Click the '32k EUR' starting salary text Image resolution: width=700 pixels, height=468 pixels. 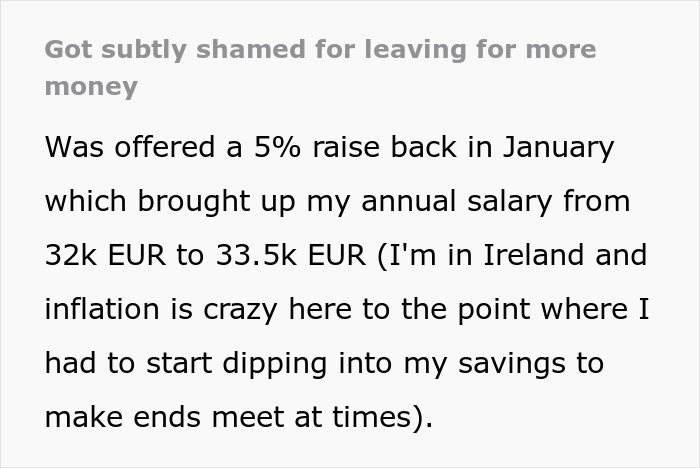tap(105, 255)
